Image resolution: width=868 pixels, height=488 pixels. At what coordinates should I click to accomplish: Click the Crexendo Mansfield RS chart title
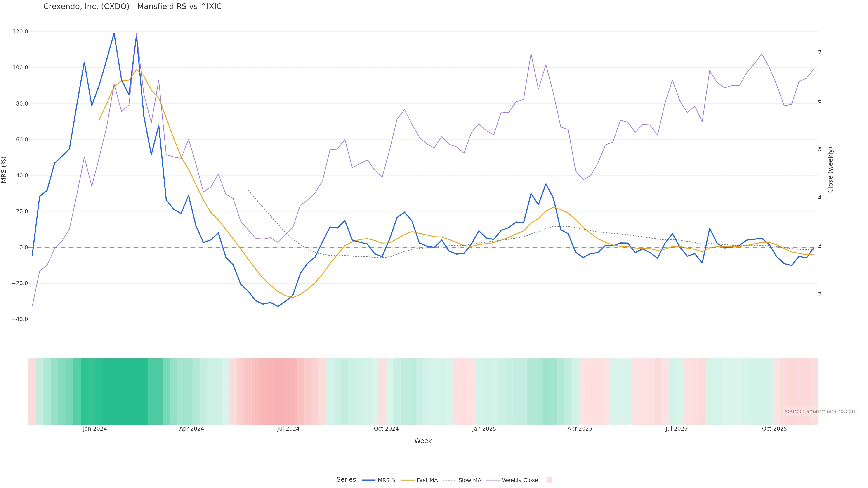tap(132, 7)
